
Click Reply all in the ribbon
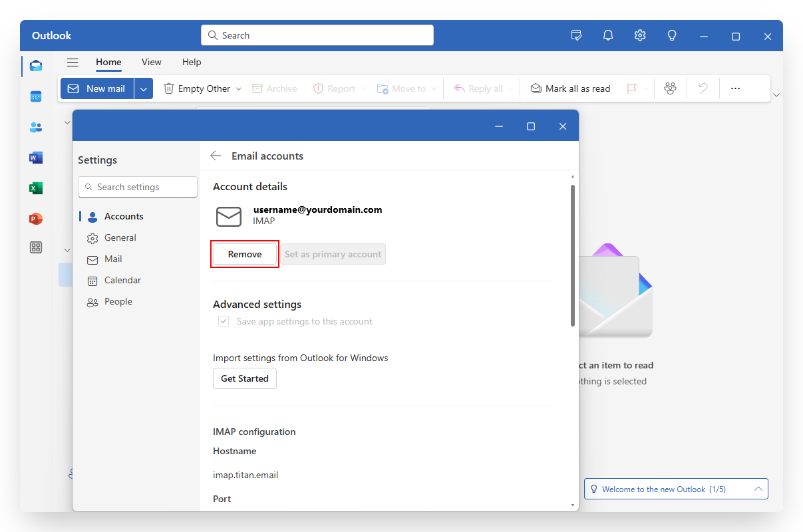pos(478,88)
